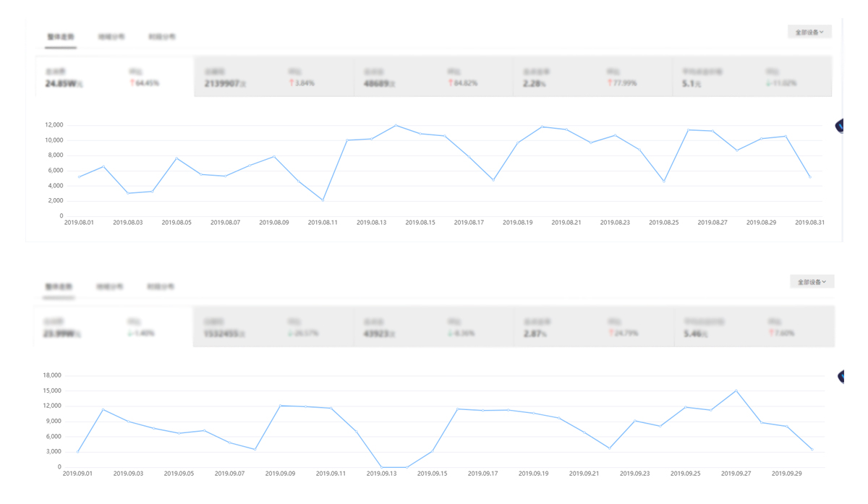Click the 2019.09.17 axis label

click(x=482, y=474)
